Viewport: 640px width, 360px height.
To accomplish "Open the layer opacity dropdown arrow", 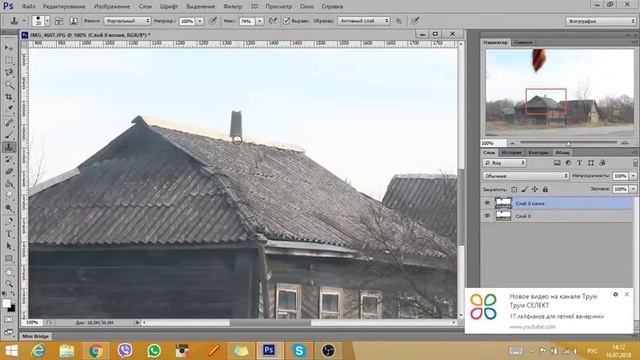I will coord(633,176).
